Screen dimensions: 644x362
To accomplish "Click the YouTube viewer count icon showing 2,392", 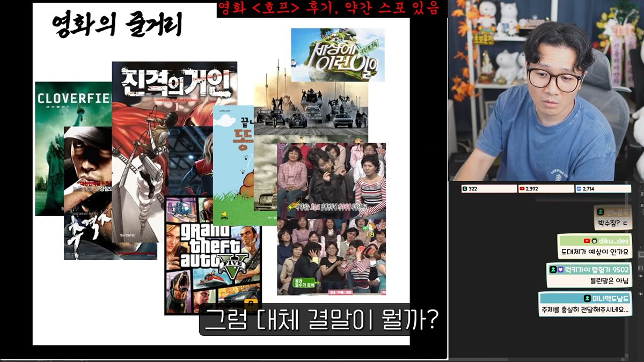I will [522, 189].
